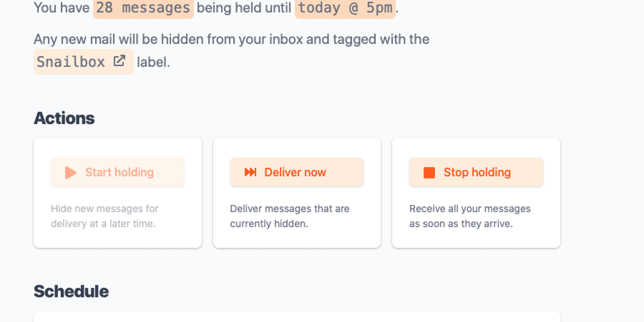Open the Snailbox label link

(x=71, y=62)
